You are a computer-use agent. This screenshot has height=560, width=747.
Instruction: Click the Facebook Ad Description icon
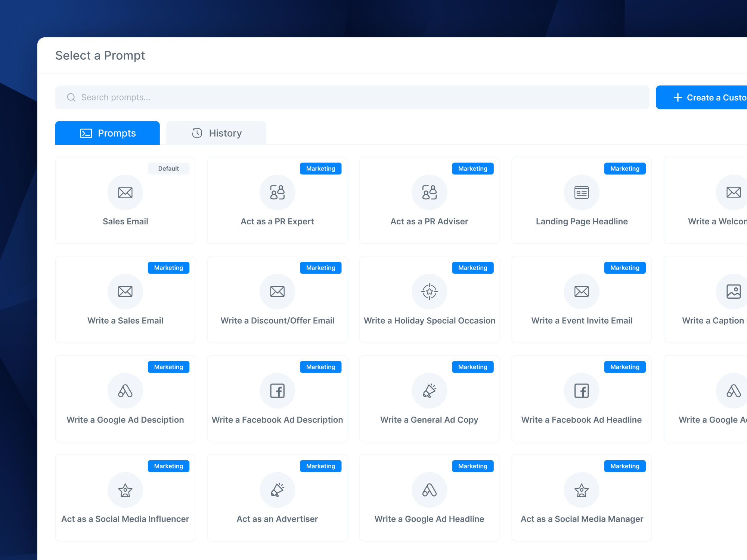277,391
